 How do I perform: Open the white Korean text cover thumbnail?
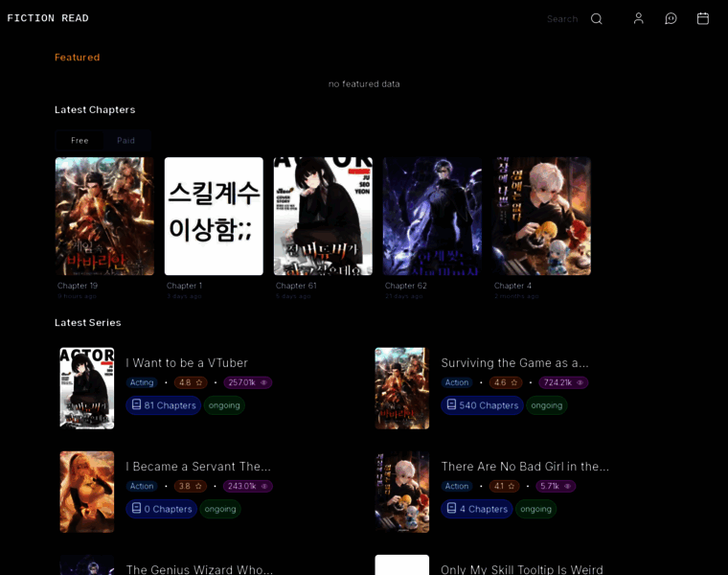tap(214, 216)
